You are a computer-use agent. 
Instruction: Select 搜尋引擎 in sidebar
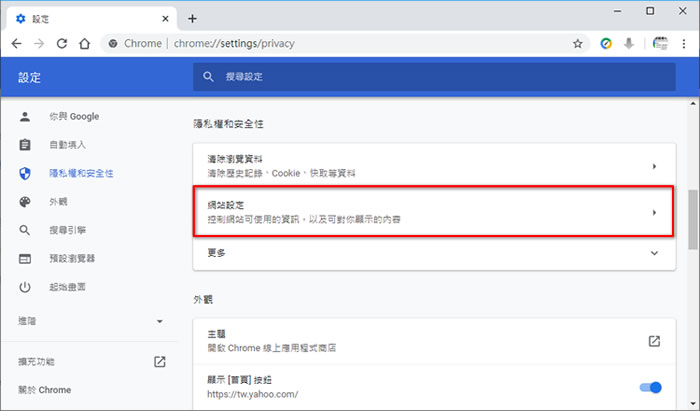[x=67, y=230]
